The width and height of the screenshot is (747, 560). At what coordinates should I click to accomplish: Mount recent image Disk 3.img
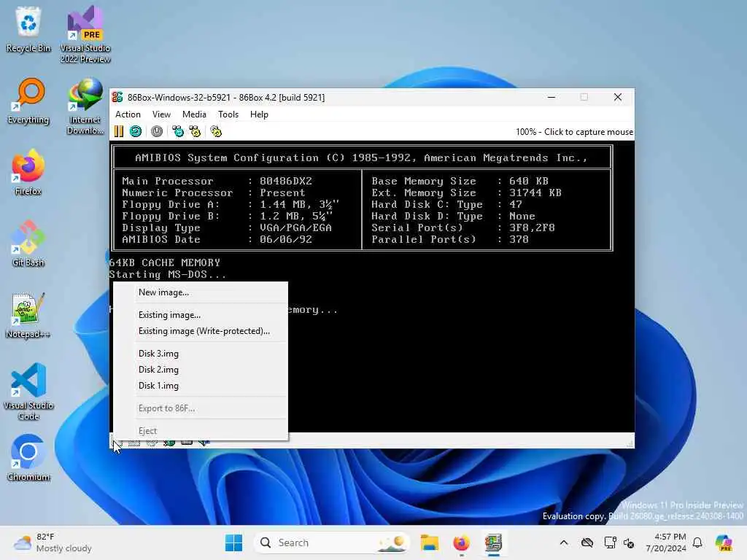[201, 354]
